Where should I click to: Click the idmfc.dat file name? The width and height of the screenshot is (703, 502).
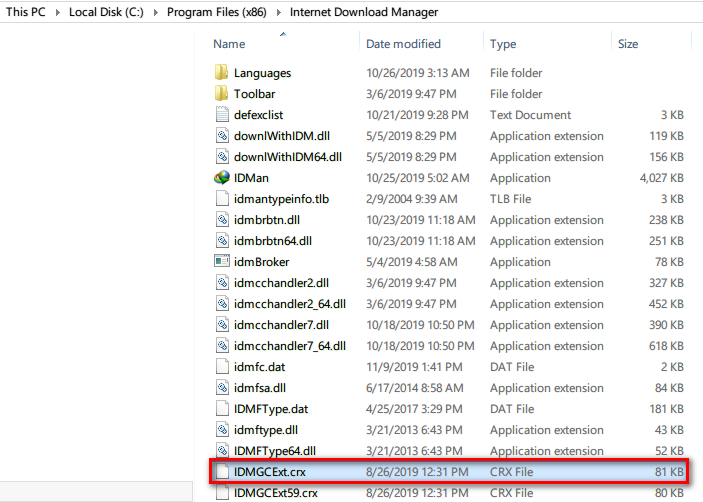click(259, 367)
